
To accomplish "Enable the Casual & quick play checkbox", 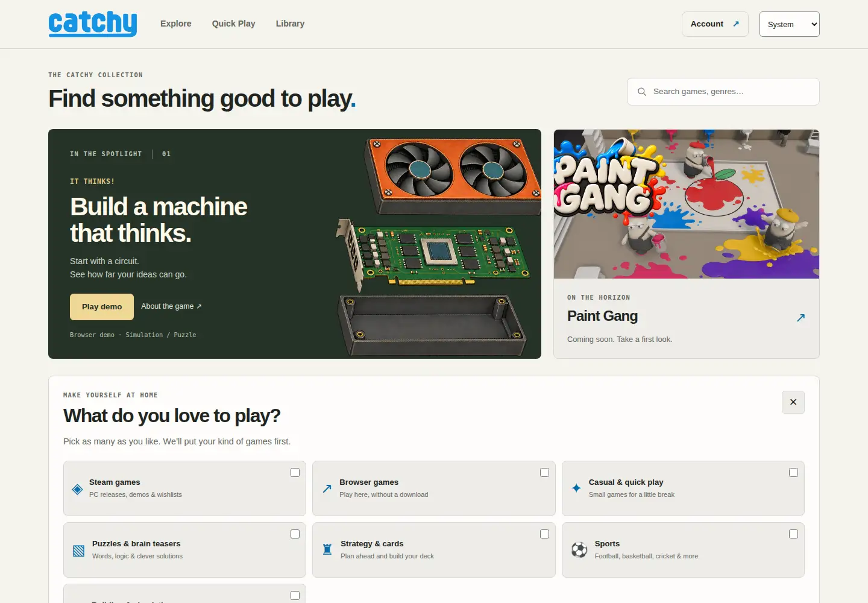I will tap(793, 473).
